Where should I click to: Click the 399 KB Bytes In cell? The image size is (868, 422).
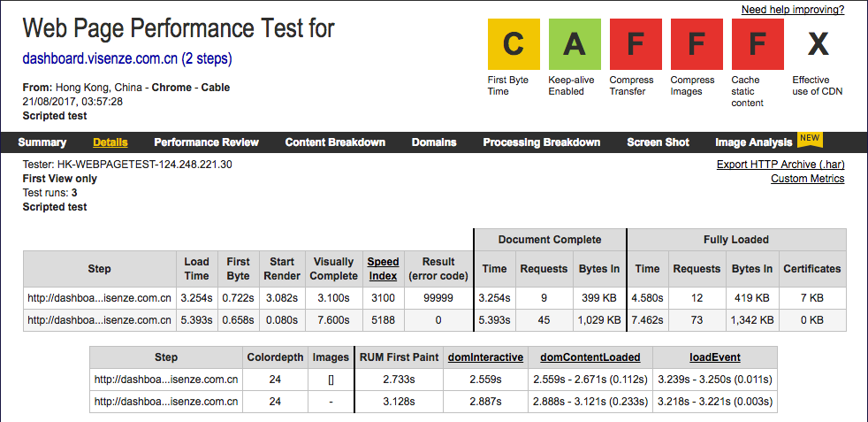click(x=599, y=298)
